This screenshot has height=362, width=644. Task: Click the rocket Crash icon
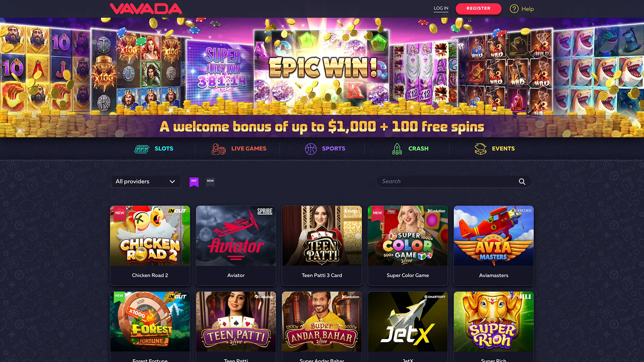coord(397,149)
